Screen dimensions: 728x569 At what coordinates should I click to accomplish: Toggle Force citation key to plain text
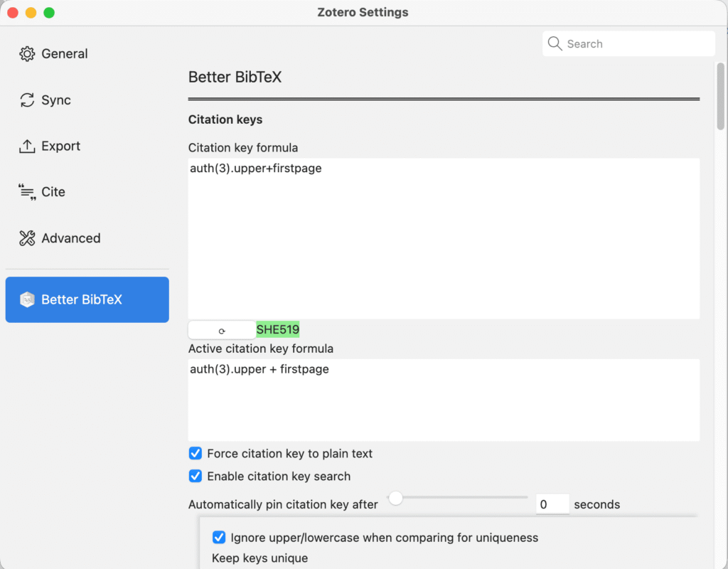[x=195, y=453]
